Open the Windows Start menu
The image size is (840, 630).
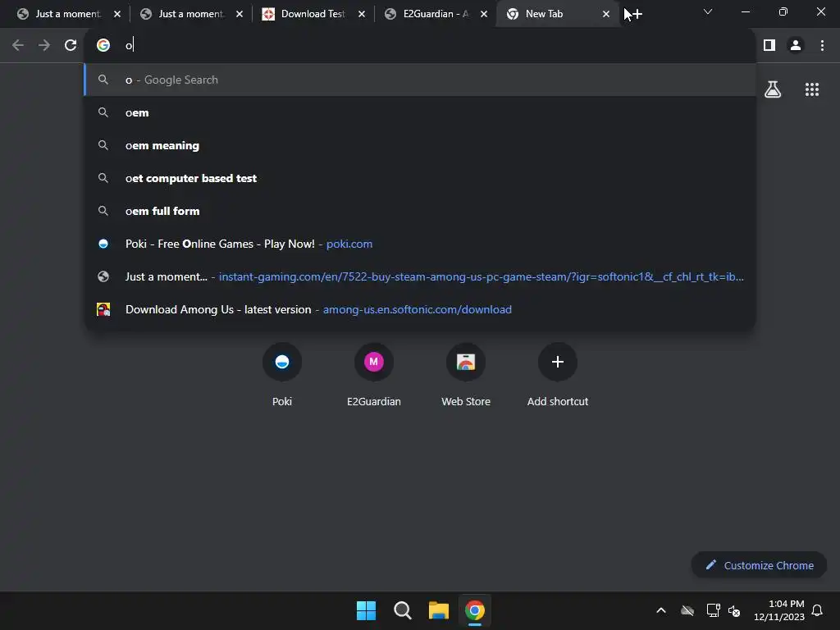click(367, 610)
